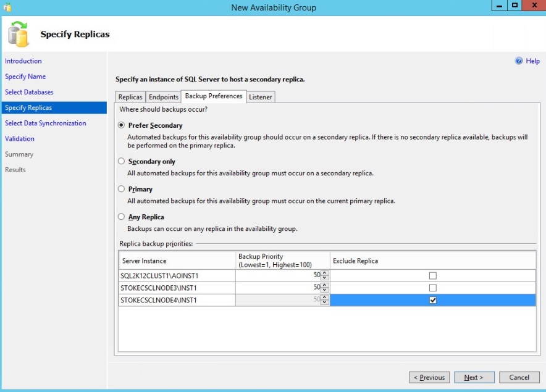
Task: Check Exclude Replica for SQL2K12CLUST1\AOINST1
Action: [x=432, y=275]
